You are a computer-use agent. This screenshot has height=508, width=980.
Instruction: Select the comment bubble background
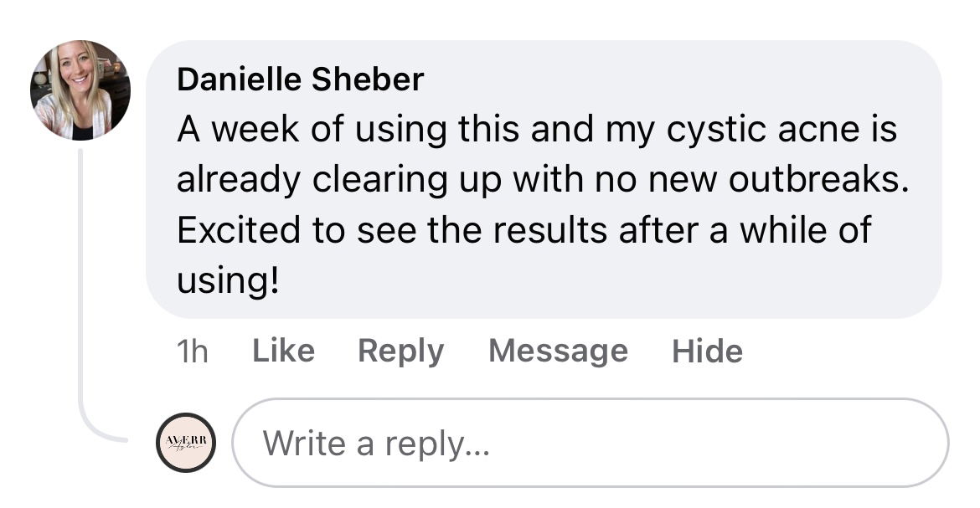544,179
